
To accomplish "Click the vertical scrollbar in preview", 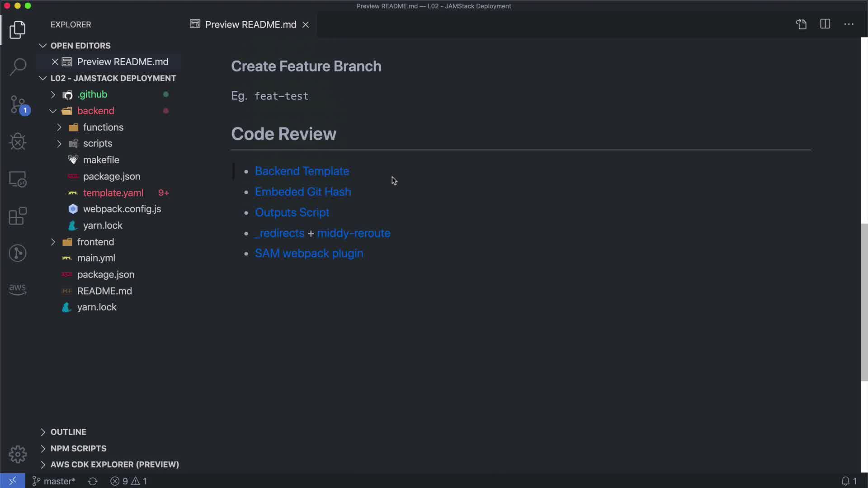I will (863, 303).
